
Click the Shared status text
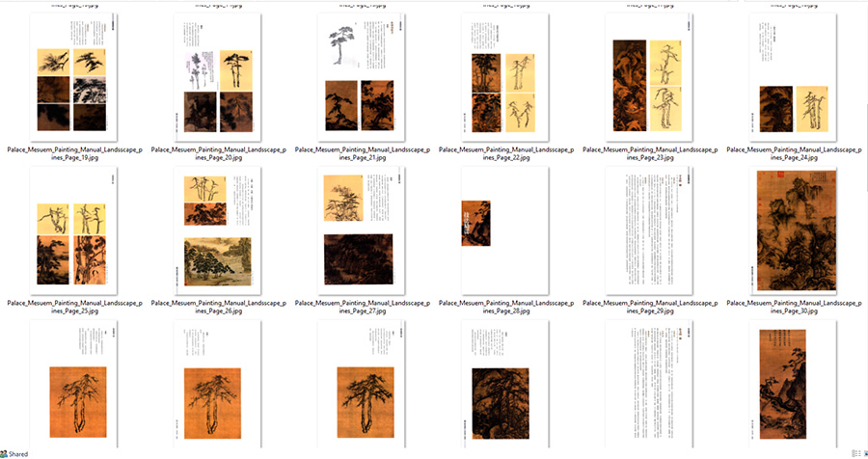(x=18, y=454)
